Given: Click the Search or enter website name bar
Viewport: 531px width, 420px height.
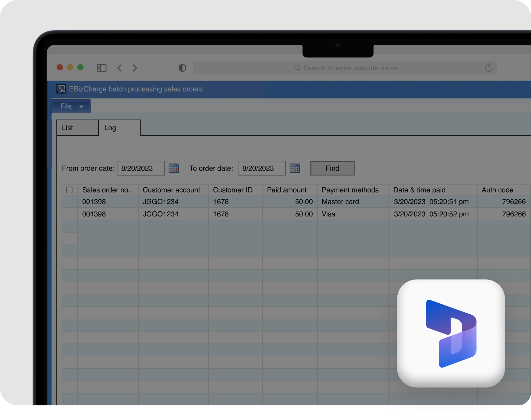Looking at the screenshot, I should click(345, 68).
